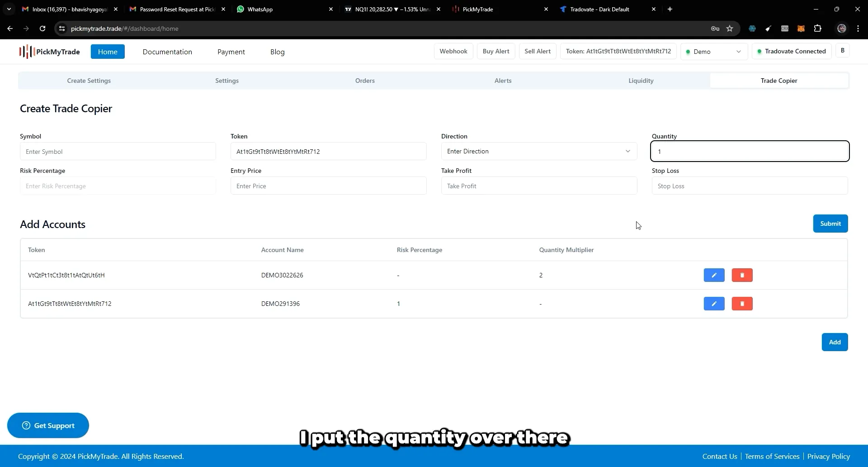Focus the Risk Percentage input field
The height and width of the screenshot is (467, 868).
tap(118, 186)
